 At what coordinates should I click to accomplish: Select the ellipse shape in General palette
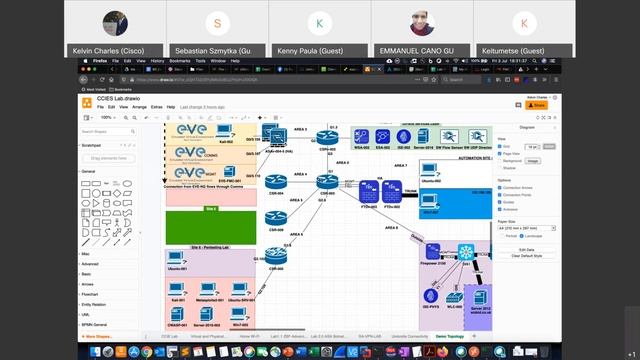127,184
